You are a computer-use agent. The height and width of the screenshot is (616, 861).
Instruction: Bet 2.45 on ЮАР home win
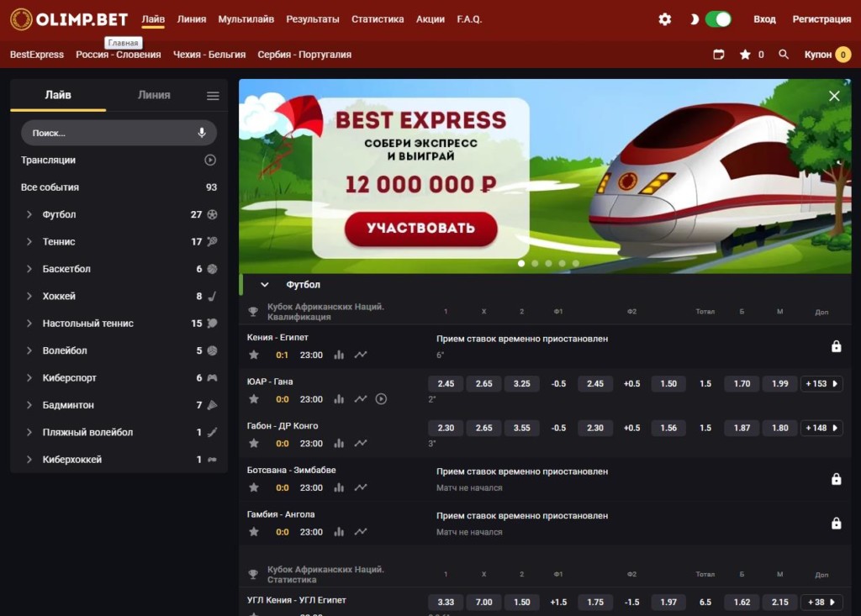[x=446, y=384]
